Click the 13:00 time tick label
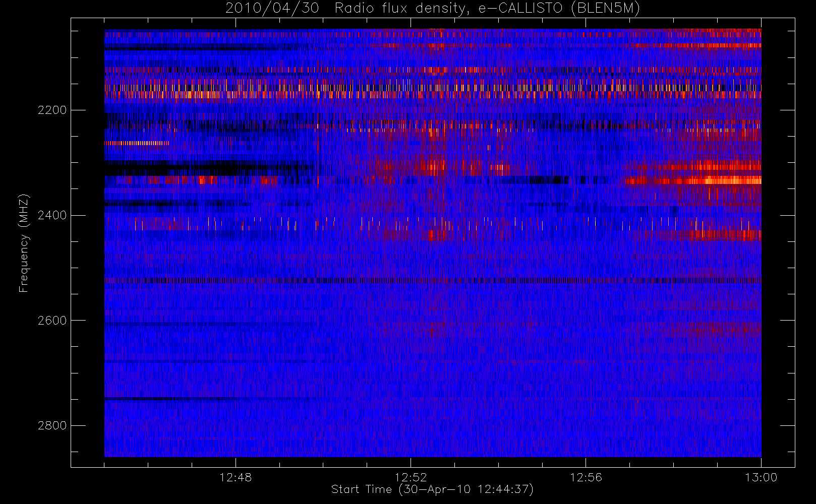 coord(761,477)
